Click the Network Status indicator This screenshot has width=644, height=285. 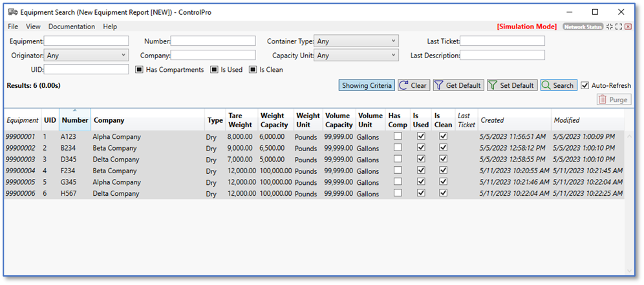click(x=583, y=26)
